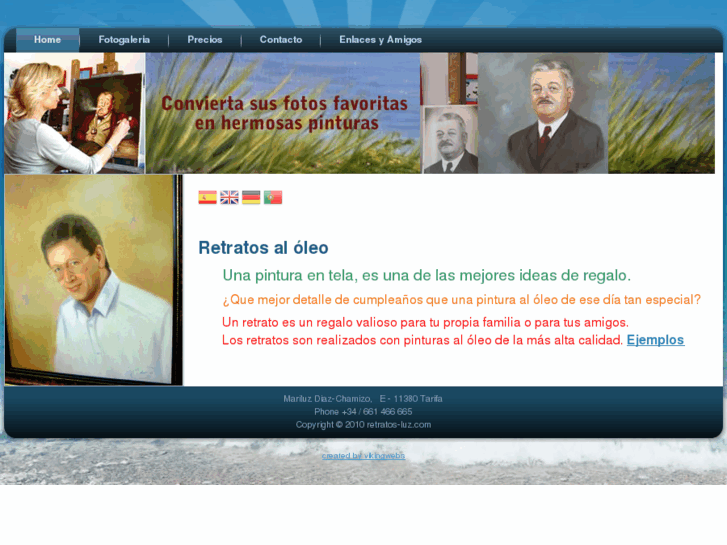Click the painted portrait of man in suit
Viewport: 727px width, 545px height.
[543, 113]
